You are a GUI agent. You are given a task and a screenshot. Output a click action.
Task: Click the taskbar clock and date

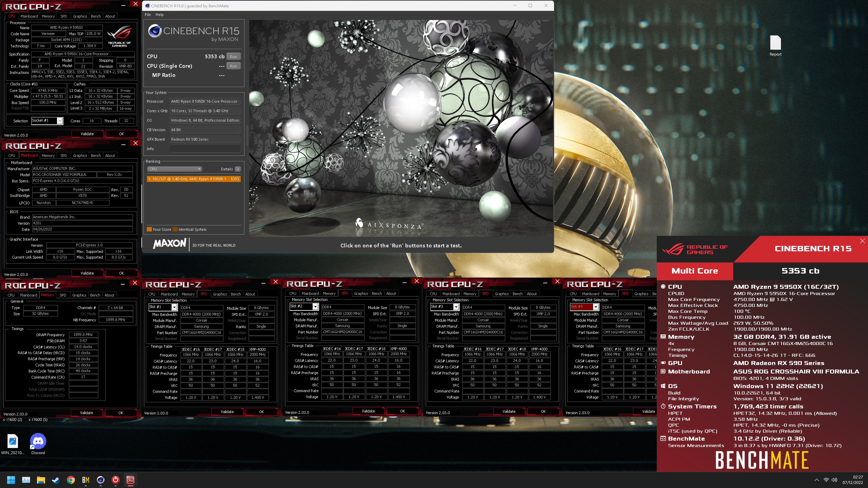pos(853,480)
